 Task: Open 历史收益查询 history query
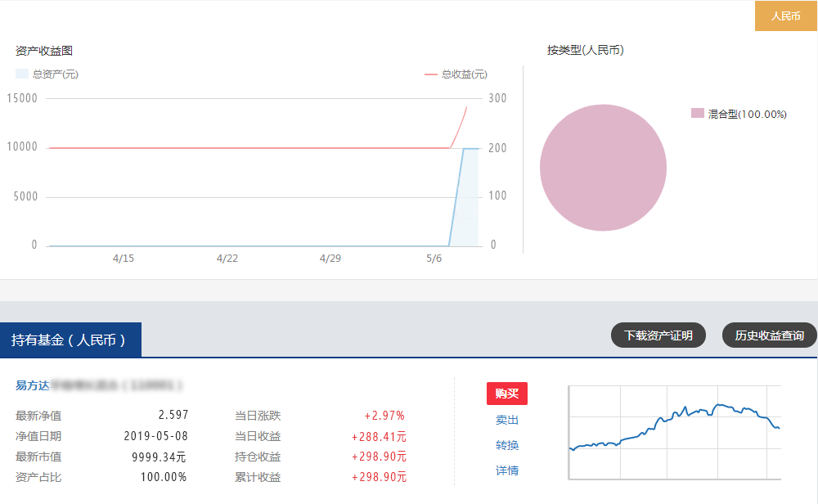pyautogui.click(x=769, y=335)
